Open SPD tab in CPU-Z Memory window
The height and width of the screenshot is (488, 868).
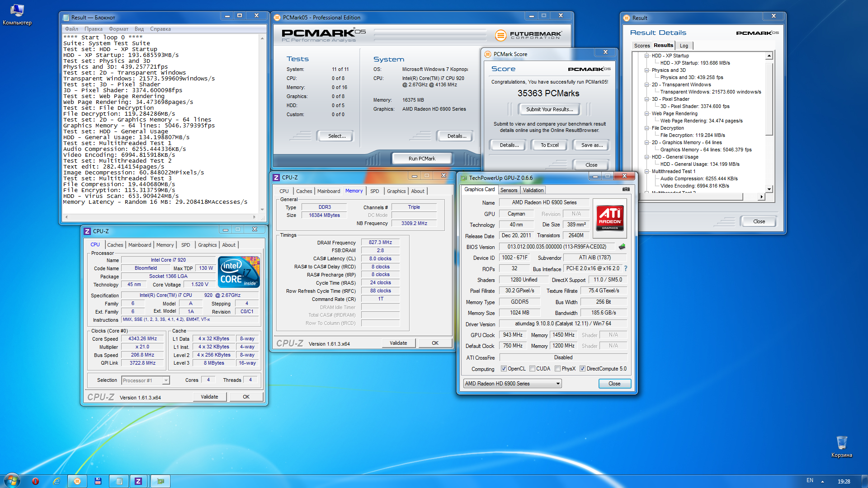tap(374, 191)
